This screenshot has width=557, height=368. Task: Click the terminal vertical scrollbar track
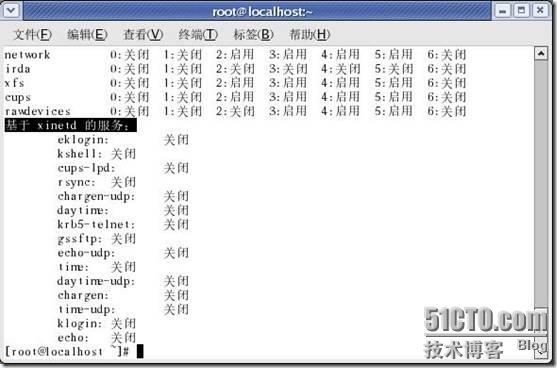541,185
